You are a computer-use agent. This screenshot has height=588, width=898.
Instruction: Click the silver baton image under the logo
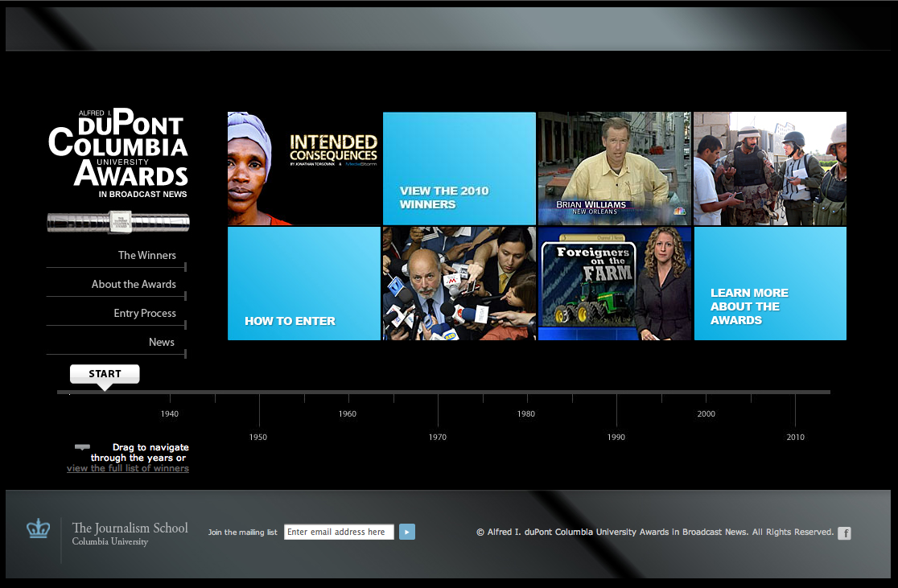coord(118,222)
